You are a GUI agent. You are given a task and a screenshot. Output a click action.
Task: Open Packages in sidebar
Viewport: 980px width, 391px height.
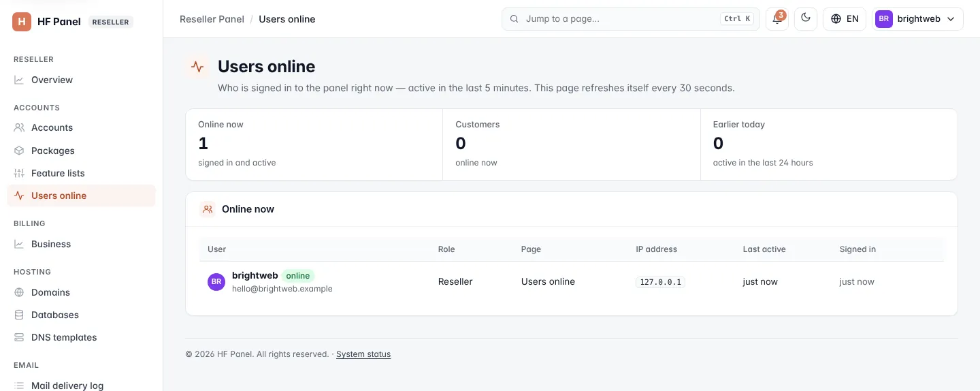click(x=81, y=151)
